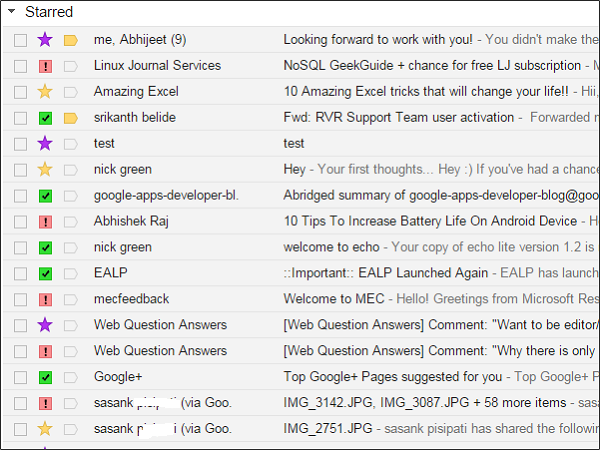Viewport: 600px width, 450px height.
Task: Click red exclamation star on IMG_3142.JPG email
Action: pyautogui.click(x=46, y=403)
